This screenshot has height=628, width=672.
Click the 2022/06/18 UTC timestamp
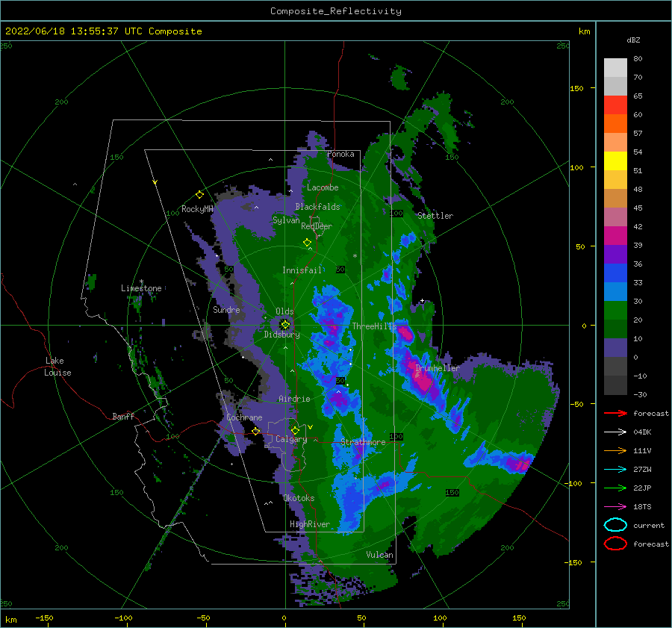(x=103, y=31)
